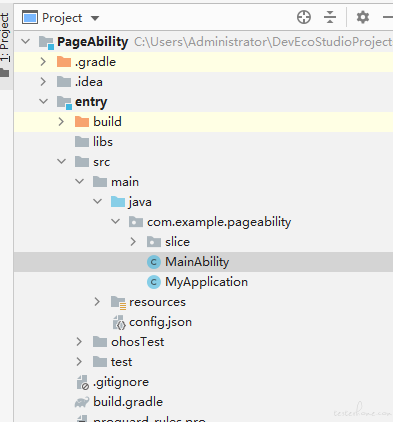Screen dimensions: 393x422
Task: Click the orange .gradle folder icon
Action: 64,62
